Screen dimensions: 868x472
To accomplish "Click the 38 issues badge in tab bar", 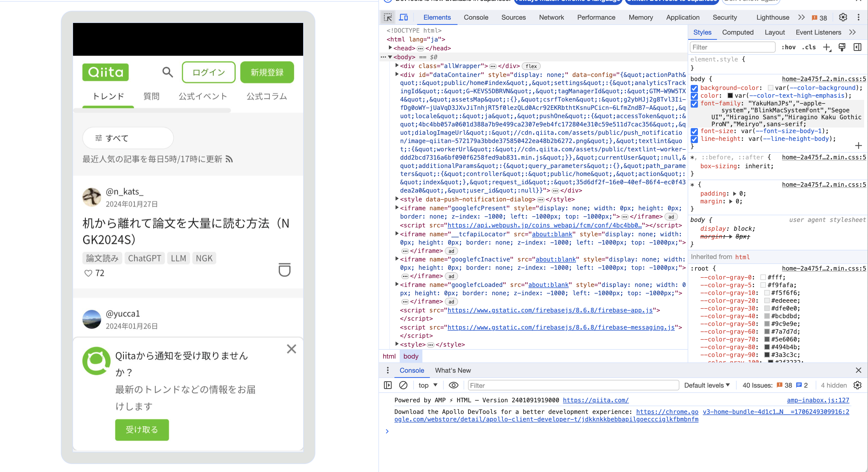I will tap(820, 18).
